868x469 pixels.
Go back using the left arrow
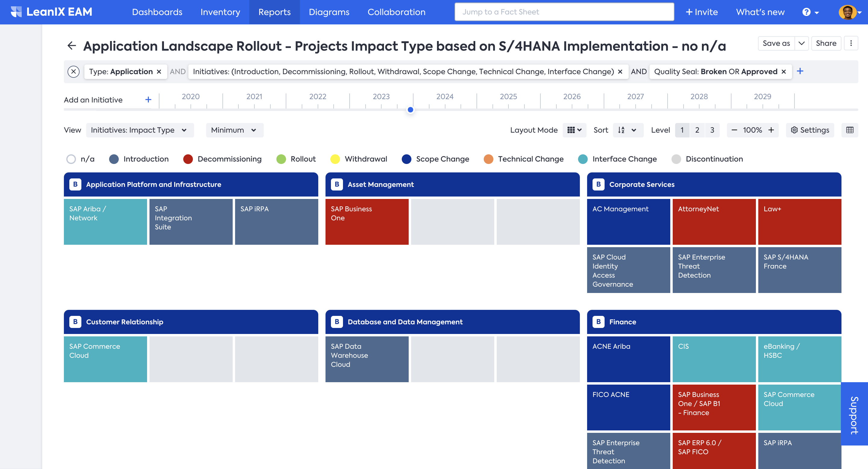(x=72, y=46)
